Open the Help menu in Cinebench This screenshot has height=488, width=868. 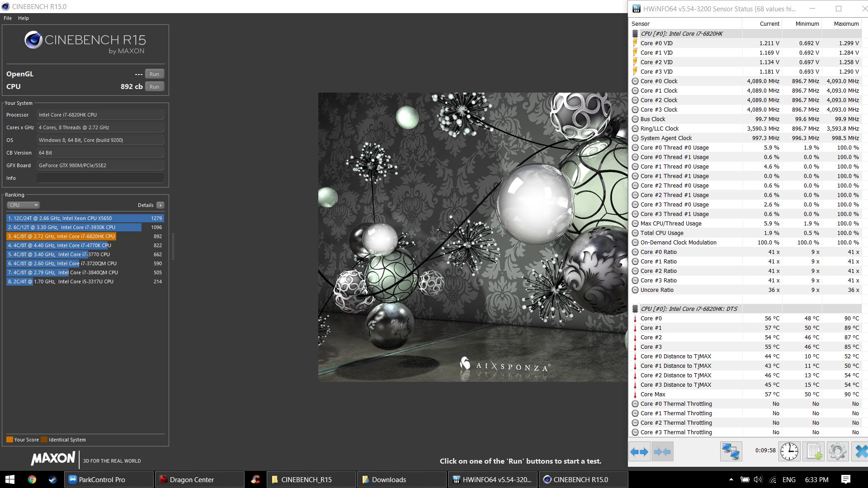[24, 18]
